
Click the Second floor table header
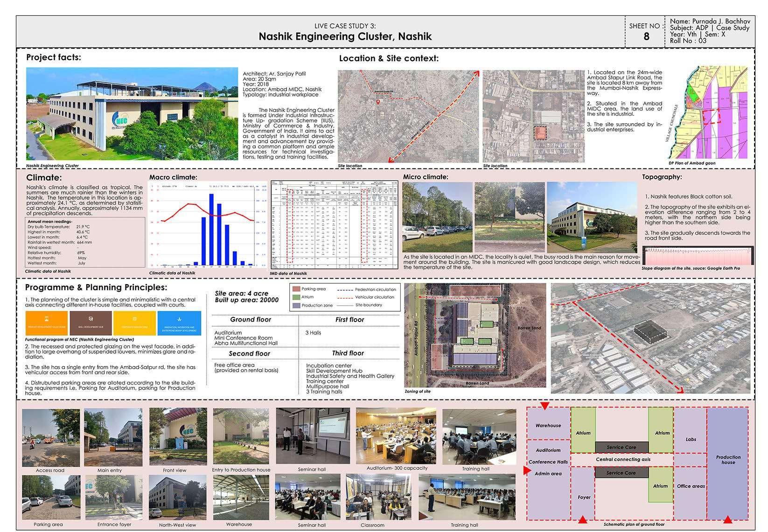[x=250, y=354]
